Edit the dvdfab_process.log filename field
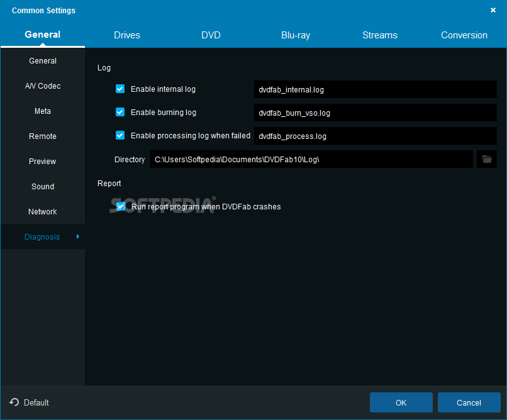The height and width of the screenshot is (420, 507). [376, 136]
